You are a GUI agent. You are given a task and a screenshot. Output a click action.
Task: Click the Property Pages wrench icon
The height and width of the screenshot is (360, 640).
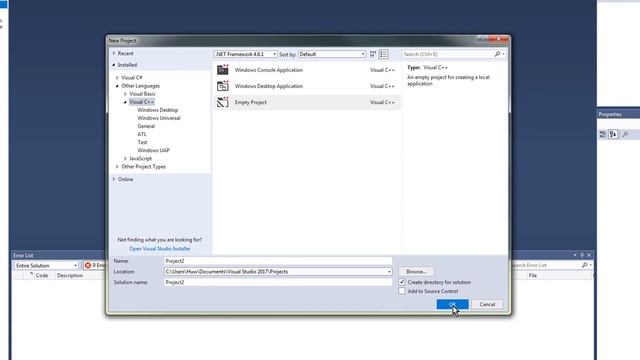(625, 134)
